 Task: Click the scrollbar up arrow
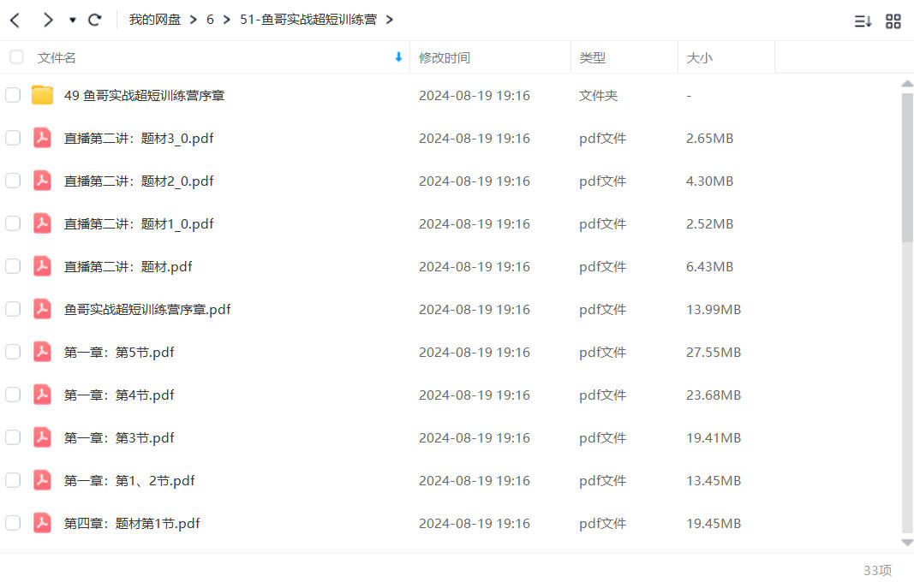pos(907,84)
